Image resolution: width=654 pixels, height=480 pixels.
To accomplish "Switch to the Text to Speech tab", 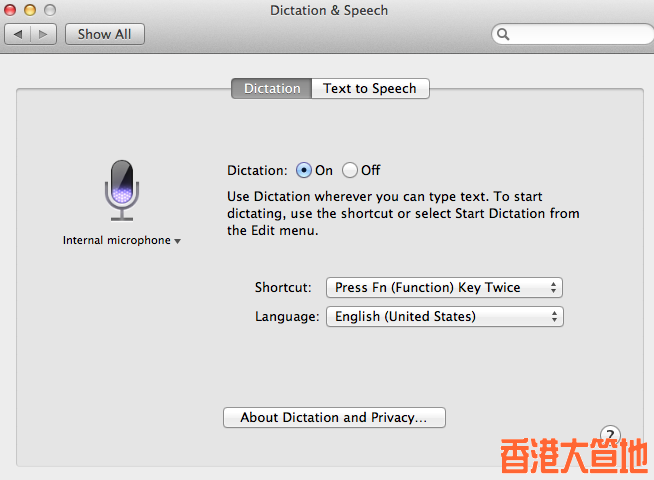I will pyautogui.click(x=370, y=88).
